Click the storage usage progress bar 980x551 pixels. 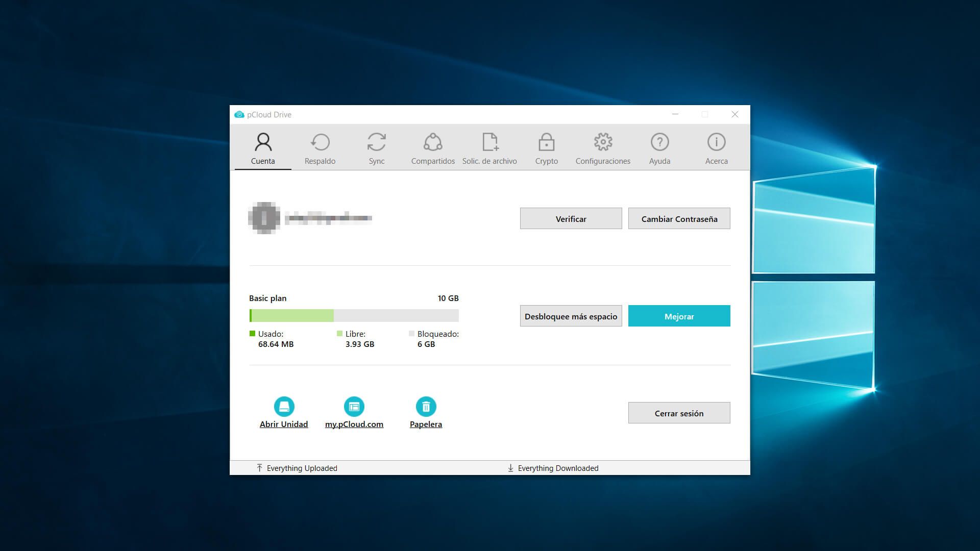(x=354, y=315)
